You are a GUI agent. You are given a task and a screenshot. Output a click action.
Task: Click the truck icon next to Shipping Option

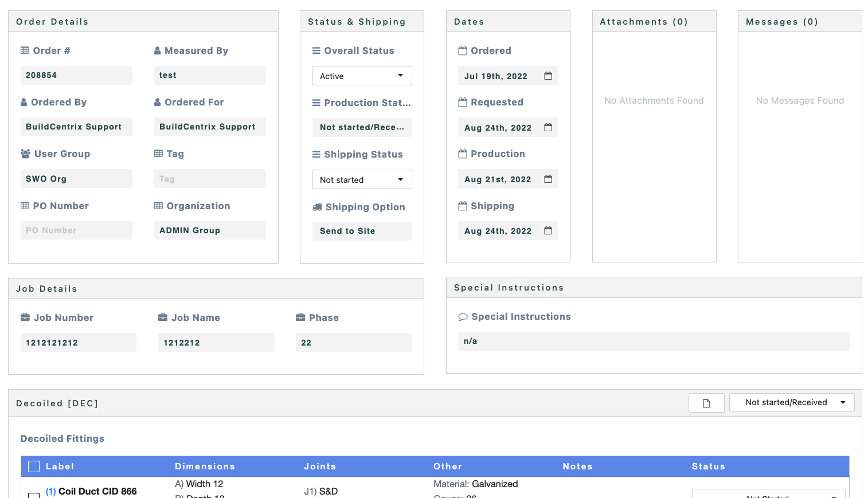pos(317,207)
